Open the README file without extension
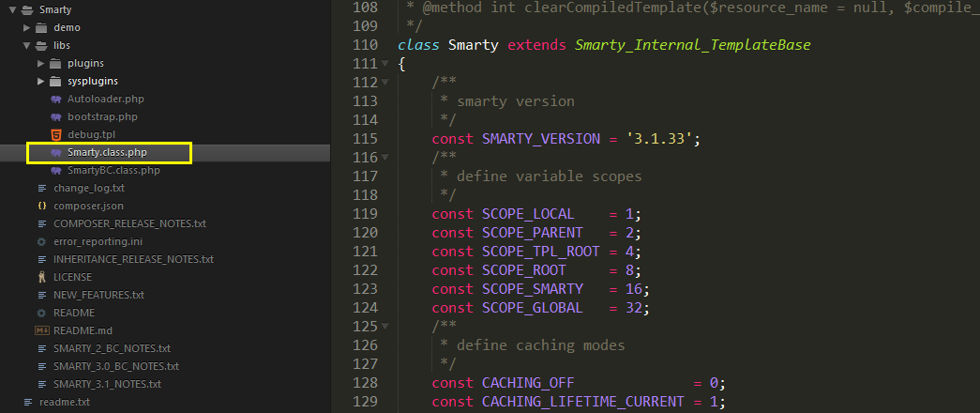Screen dimensions: 980x413 (74, 313)
